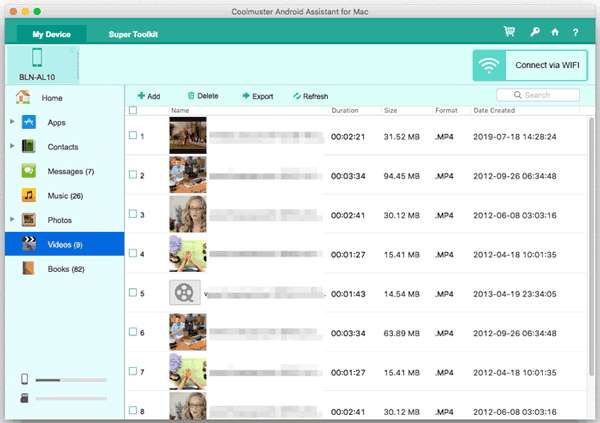Sort by the Name column header
The width and height of the screenshot is (600, 423).
180,111
